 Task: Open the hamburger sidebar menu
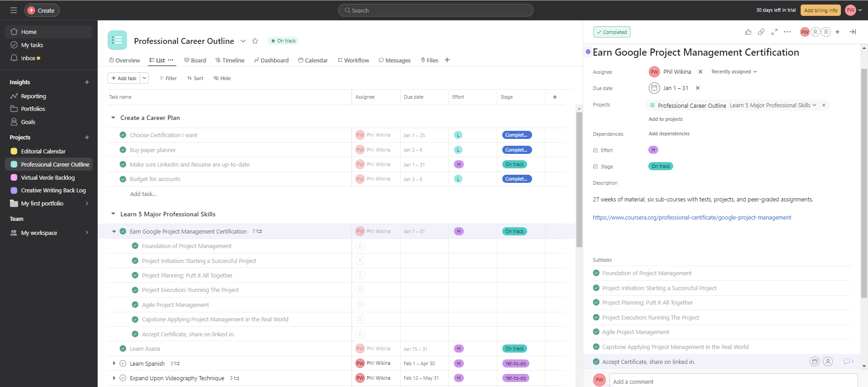(x=14, y=10)
